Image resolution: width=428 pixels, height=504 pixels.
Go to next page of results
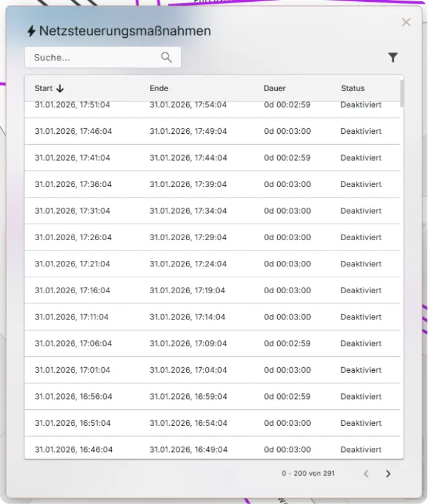point(388,473)
